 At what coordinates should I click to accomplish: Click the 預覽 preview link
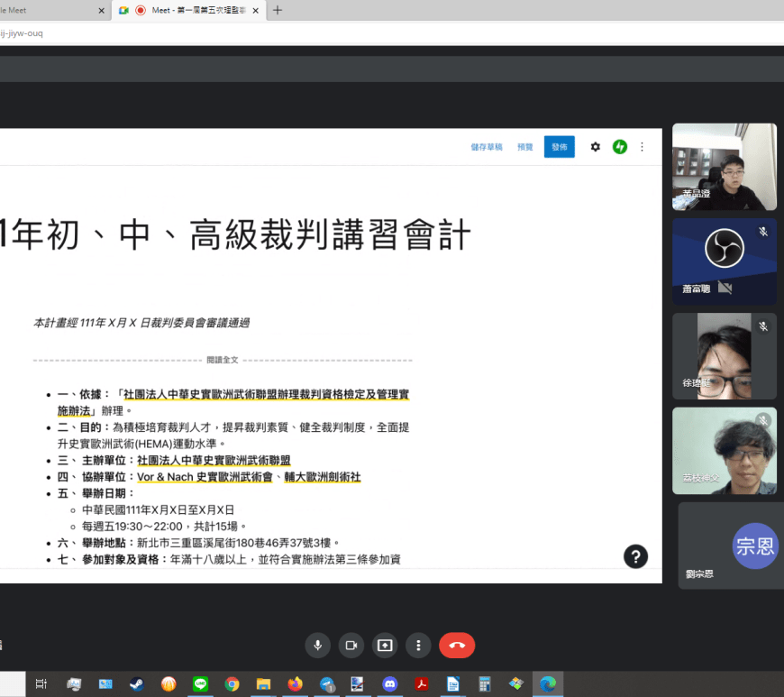[x=524, y=147]
